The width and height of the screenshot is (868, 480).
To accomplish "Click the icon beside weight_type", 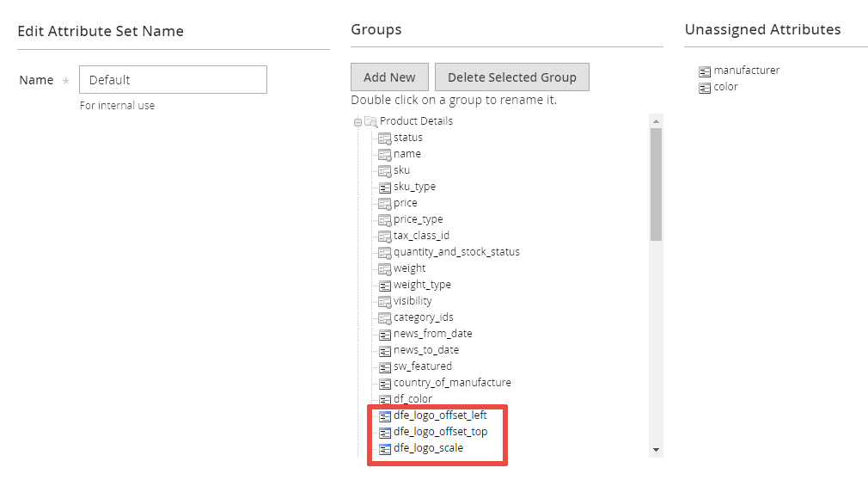I will pyautogui.click(x=385, y=285).
